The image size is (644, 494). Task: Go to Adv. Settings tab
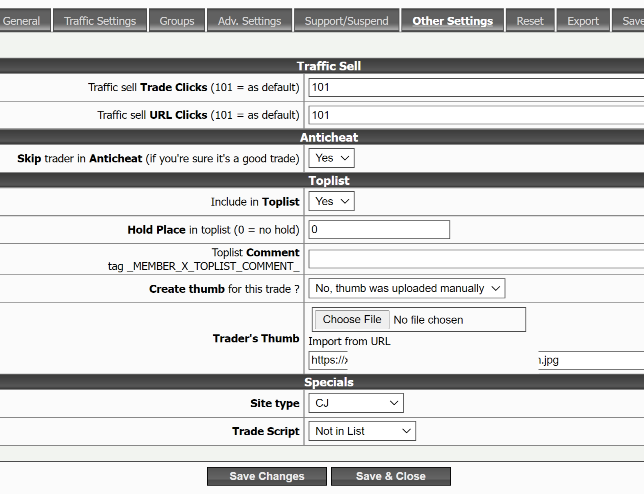249,21
